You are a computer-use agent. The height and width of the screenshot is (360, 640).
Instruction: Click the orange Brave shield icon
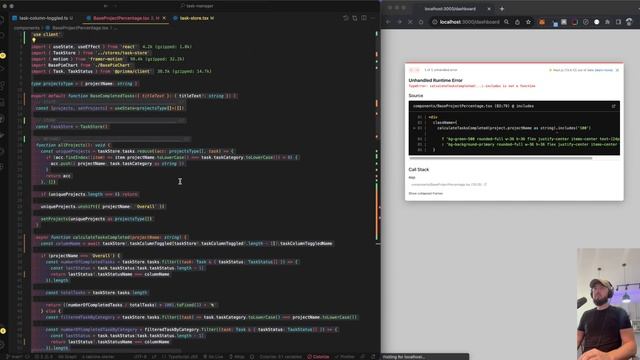[x=542, y=22]
